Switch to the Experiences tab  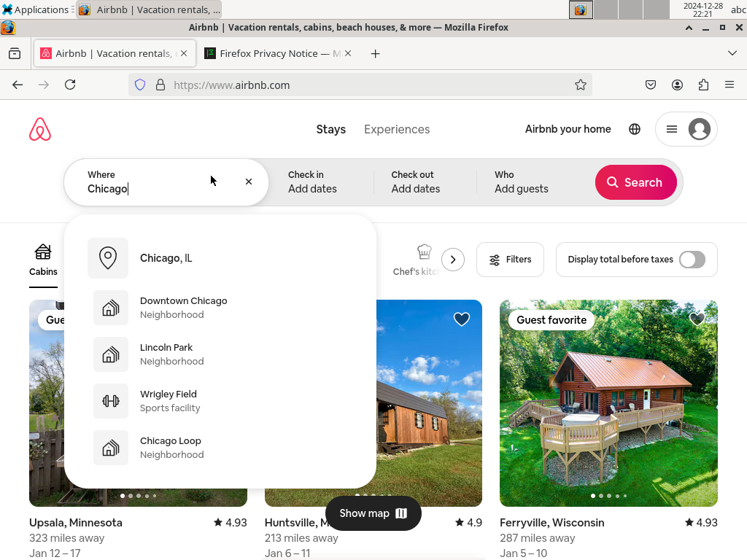click(397, 130)
